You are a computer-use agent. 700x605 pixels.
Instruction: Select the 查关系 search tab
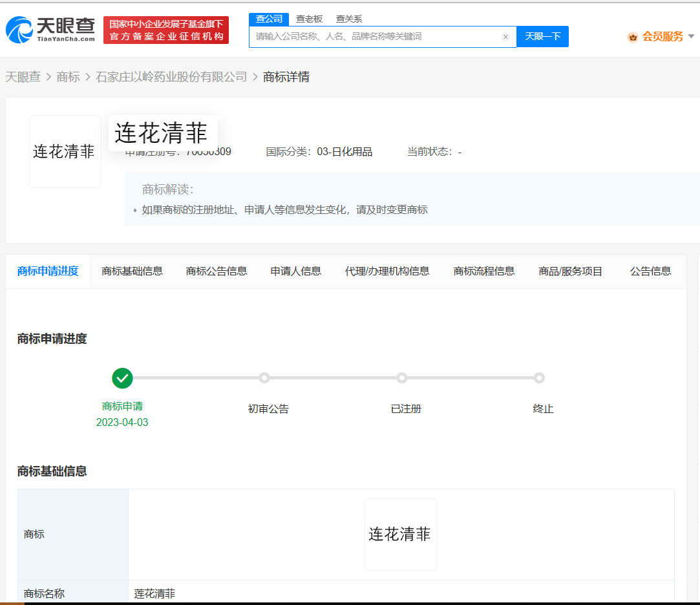pos(348,19)
